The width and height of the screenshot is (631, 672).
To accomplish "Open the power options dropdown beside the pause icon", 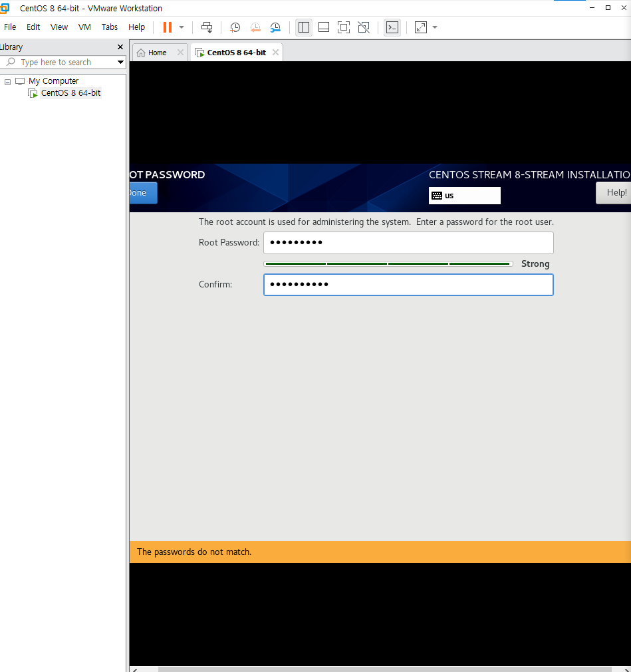I will [182, 27].
